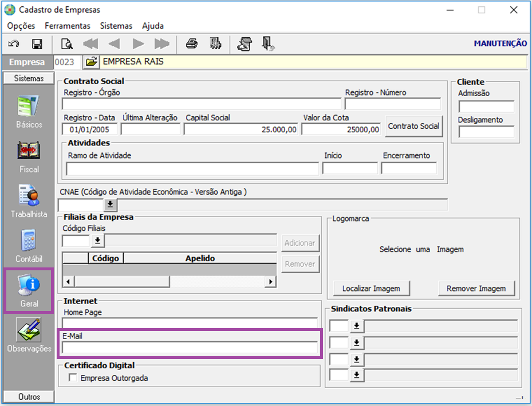532x406 pixels.
Task: Open the Contábil section in the sidebar
Action: point(29,246)
